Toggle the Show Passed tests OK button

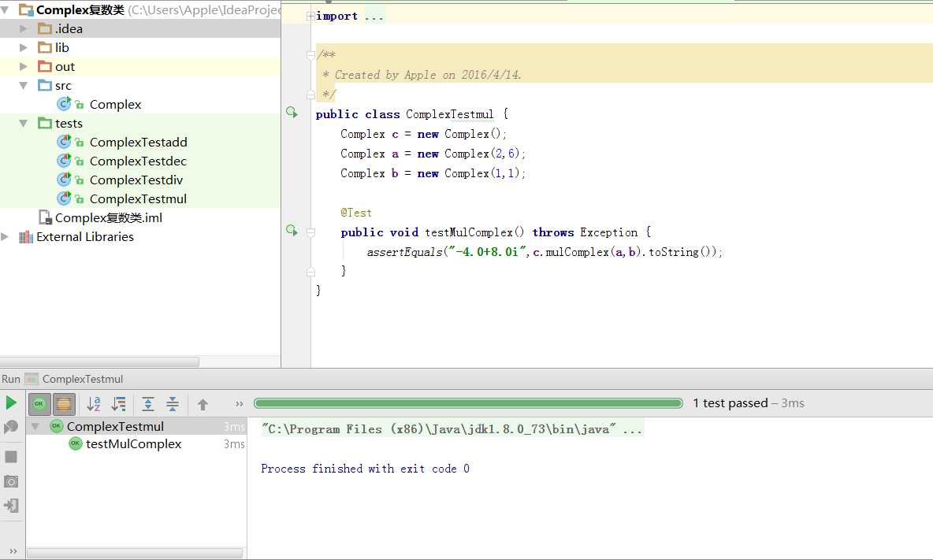39,404
